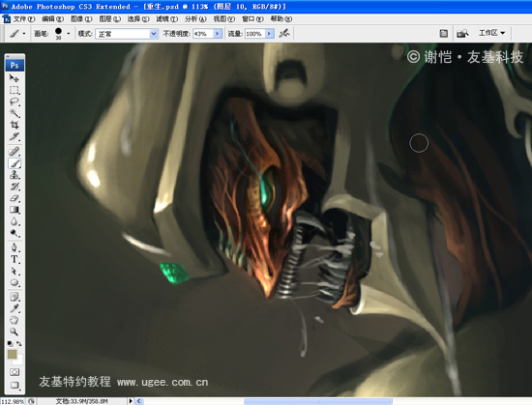Open the Edit menu
The height and width of the screenshot is (405, 532).
pos(52,19)
